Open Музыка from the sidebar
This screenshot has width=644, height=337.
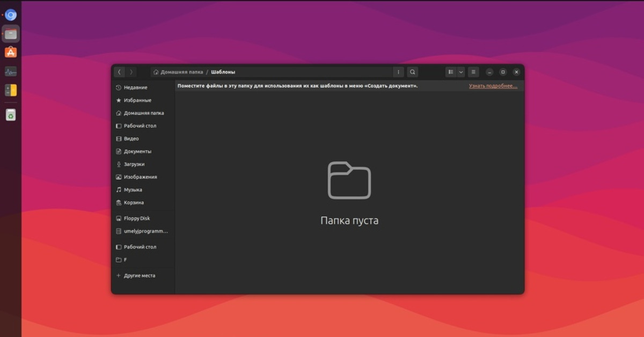pos(133,190)
